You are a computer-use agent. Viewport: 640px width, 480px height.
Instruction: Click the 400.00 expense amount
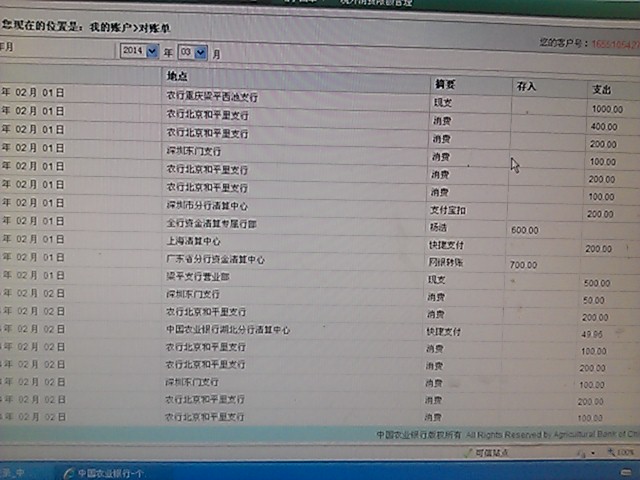[604, 127]
